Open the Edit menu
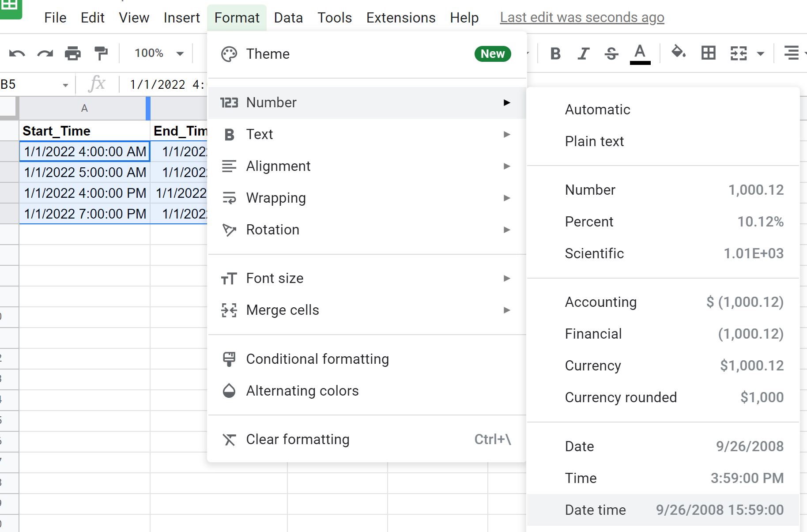Viewport: 807px width, 532px height. (92, 18)
